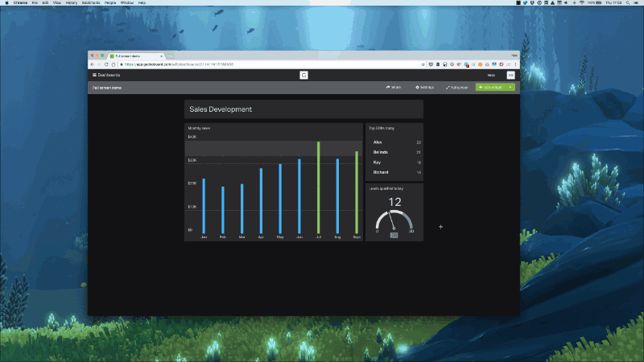Select the Sales Development title widget
This screenshot has width=644, height=362.
pos(303,109)
